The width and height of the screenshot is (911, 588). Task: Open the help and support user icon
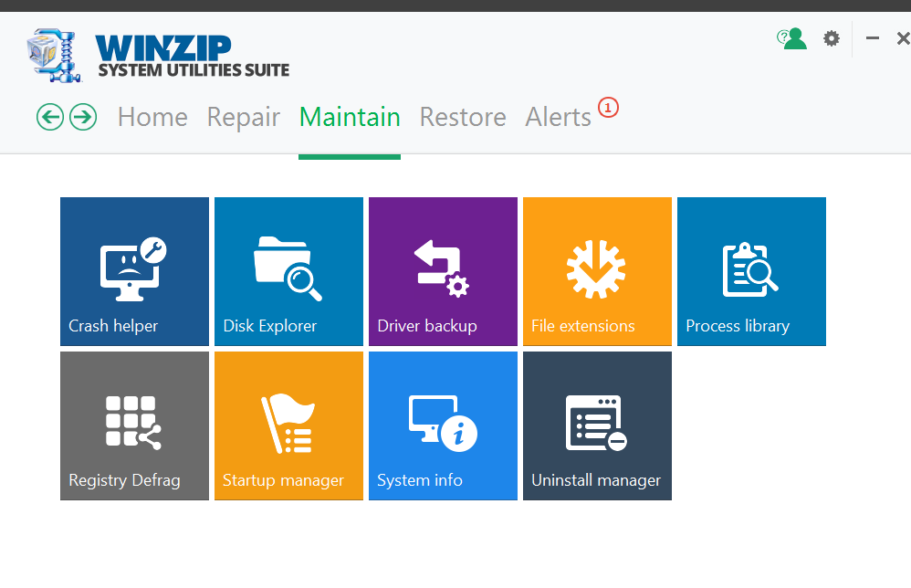792,39
